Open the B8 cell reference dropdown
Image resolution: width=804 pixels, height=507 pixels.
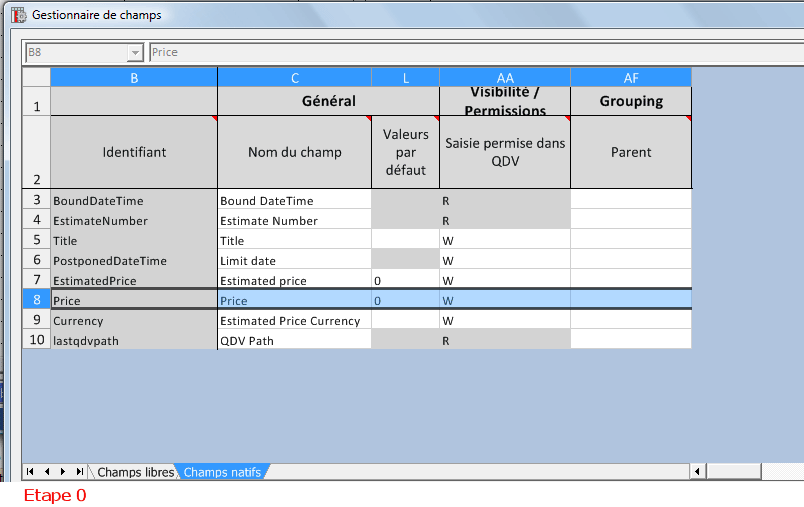click(x=135, y=52)
